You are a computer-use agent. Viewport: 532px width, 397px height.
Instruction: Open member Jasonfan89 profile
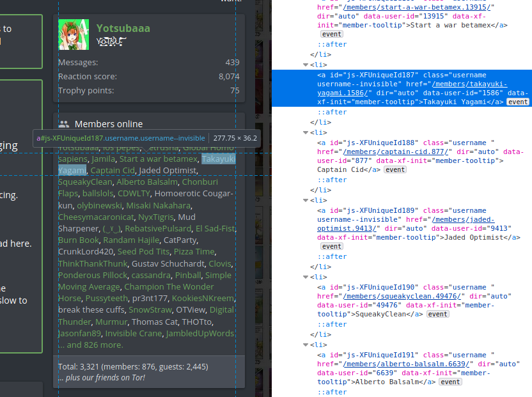tap(79, 334)
